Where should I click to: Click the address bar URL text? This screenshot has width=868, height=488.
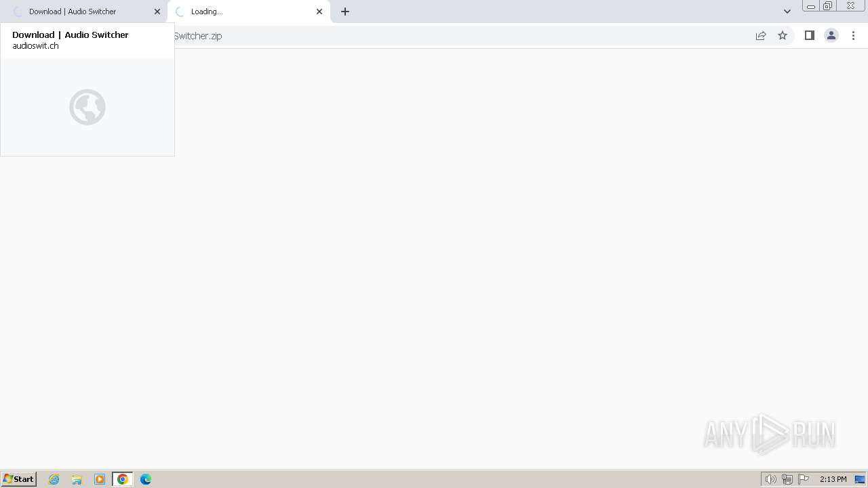coord(198,36)
